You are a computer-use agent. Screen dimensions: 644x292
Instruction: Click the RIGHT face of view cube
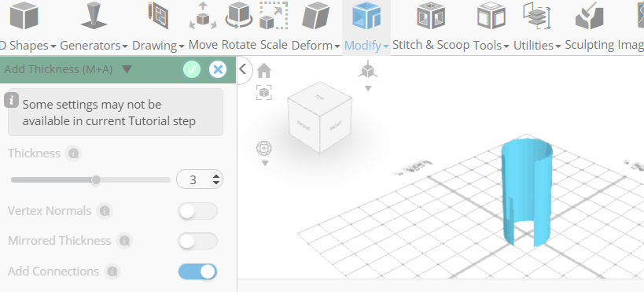point(336,125)
